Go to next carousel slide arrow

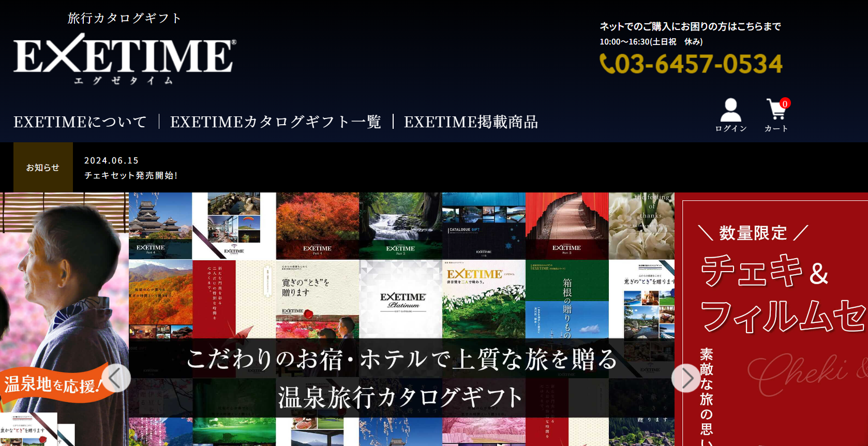click(686, 378)
